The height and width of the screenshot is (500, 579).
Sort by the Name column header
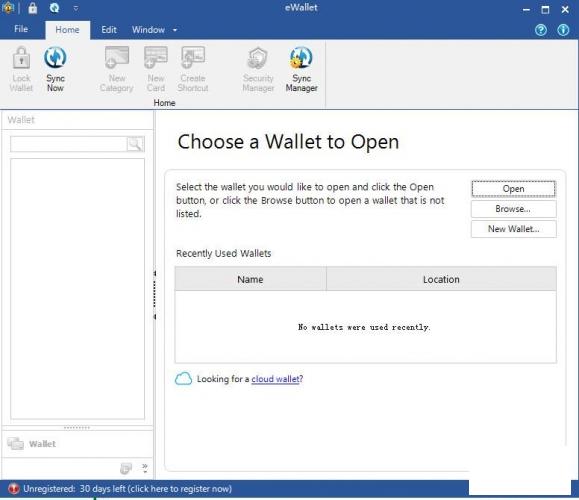point(250,279)
